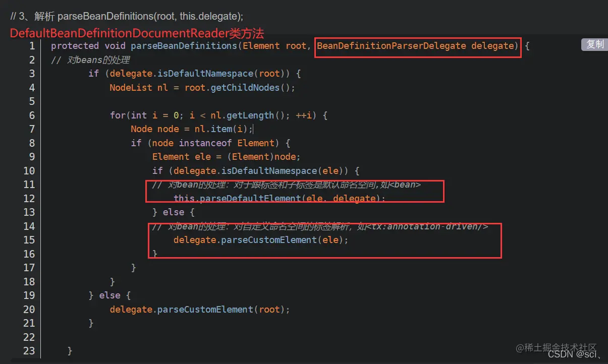
Task: Click the comment mentioning '<tx:annotation-driven/>'
Action: click(x=320, y=226)
